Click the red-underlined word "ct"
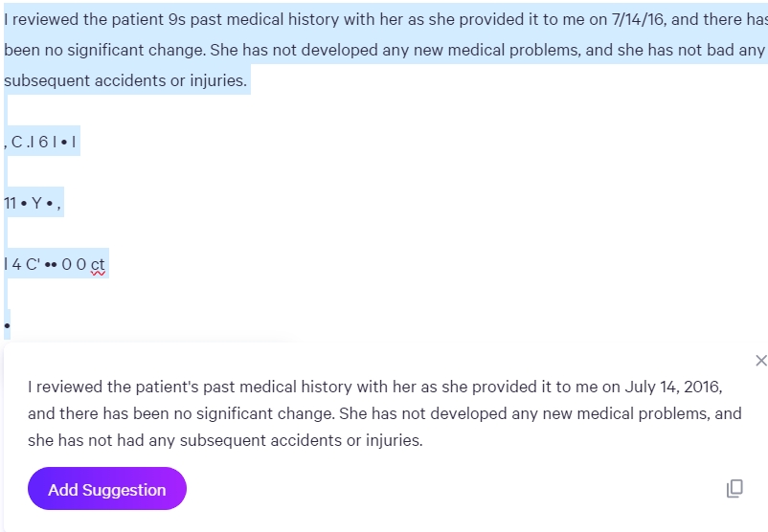 tap(98, 265)
